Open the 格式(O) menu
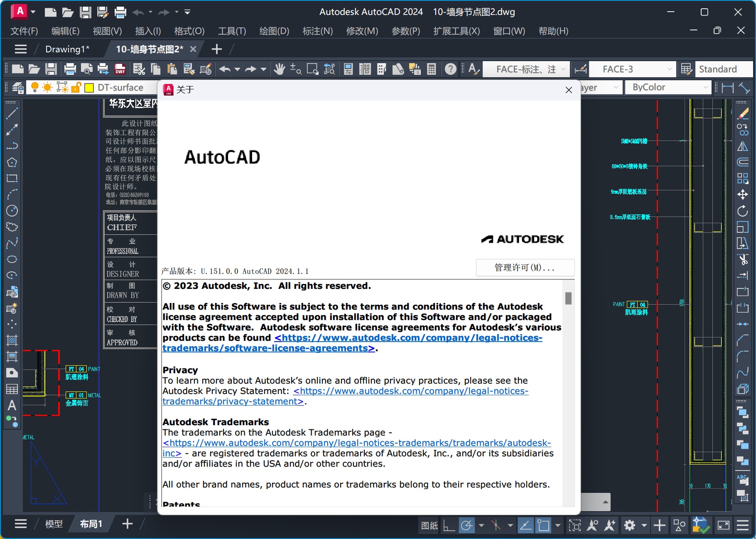This screenshot has height=539, width=756. pos(189,31)
